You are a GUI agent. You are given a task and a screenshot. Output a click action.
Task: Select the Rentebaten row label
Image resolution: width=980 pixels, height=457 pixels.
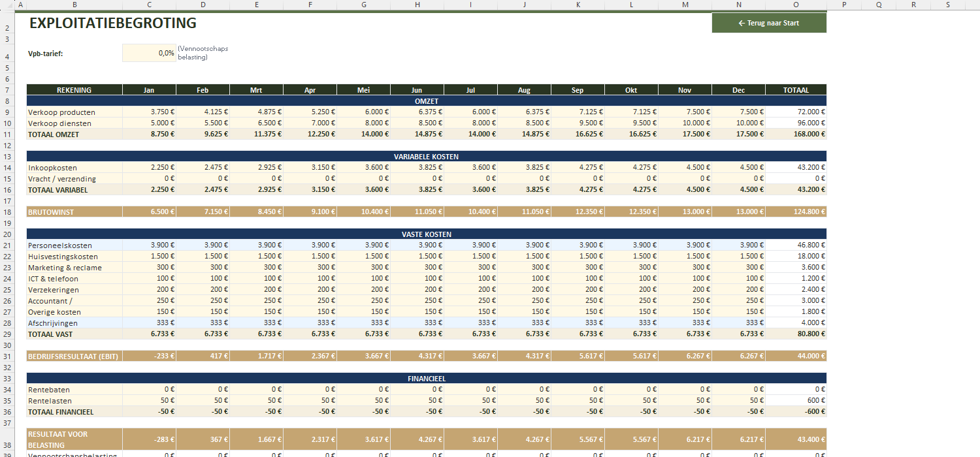[74, 390]
